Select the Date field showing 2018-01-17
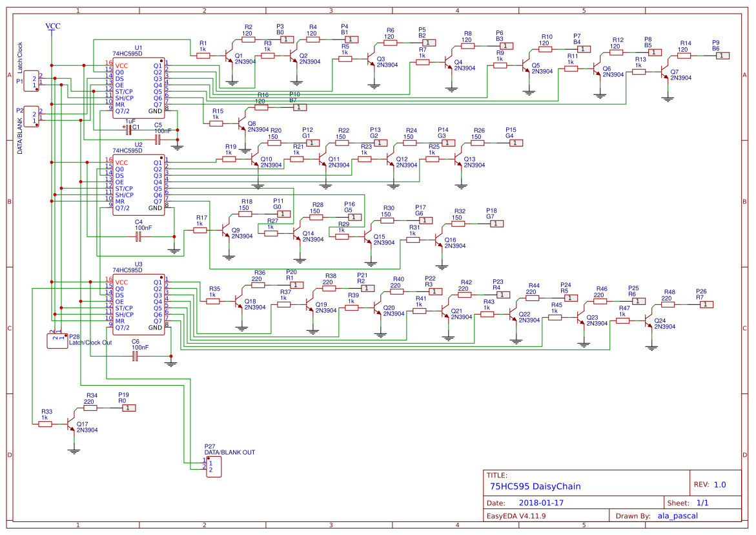 [x=540, y=501]
